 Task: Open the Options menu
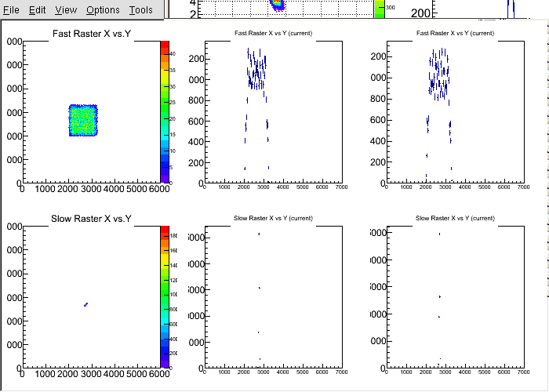[103, 10]
